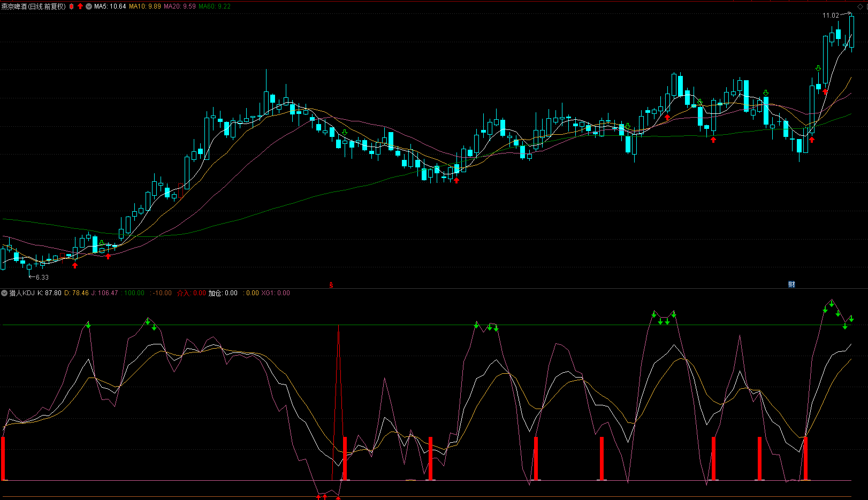
Task: Click the MA5: 10.64 label
Action: (x=110, y=6)
